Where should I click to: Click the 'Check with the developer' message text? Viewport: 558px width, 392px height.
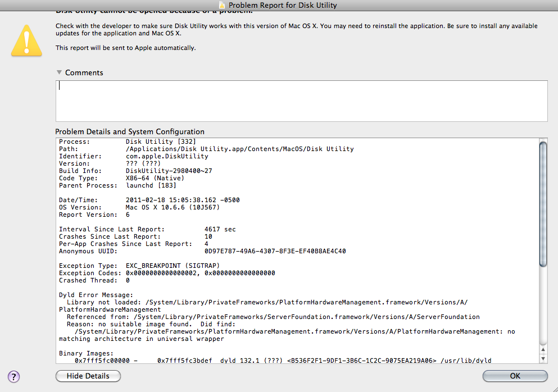click(297, 30)
